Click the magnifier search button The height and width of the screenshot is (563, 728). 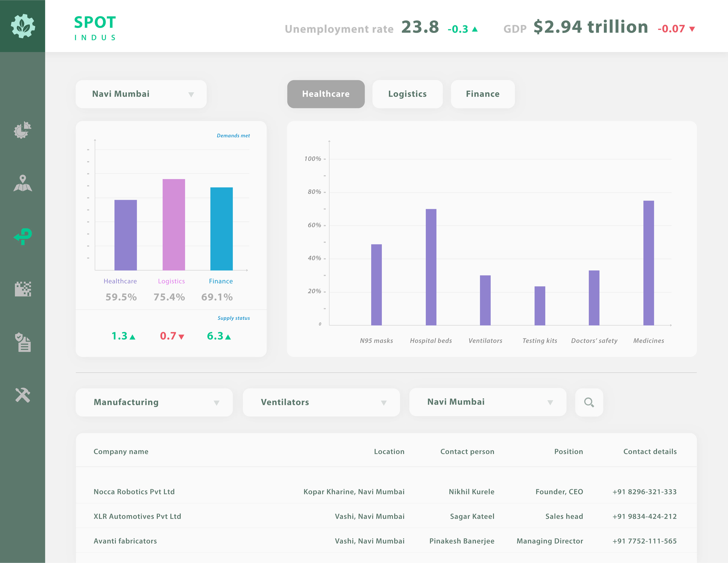click(589, 402)
